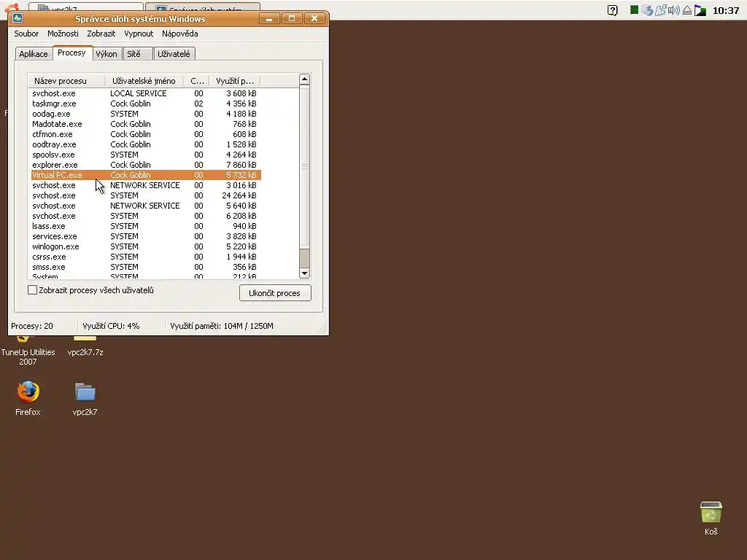
Task: Switch to the Uživatelé tab
Action: (174, 54)
